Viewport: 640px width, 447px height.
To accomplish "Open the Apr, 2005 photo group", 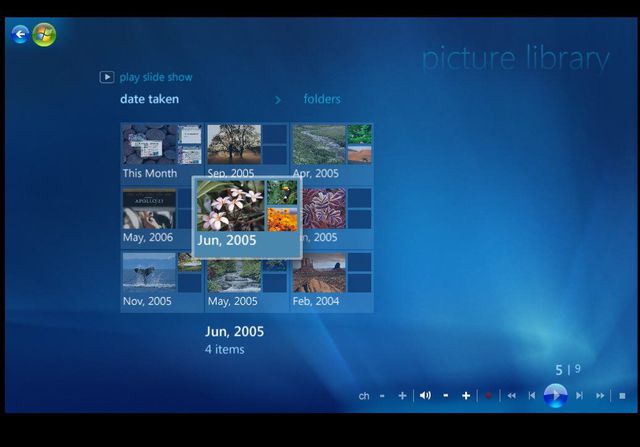I will pyautogui.click(x=331, y=152).
